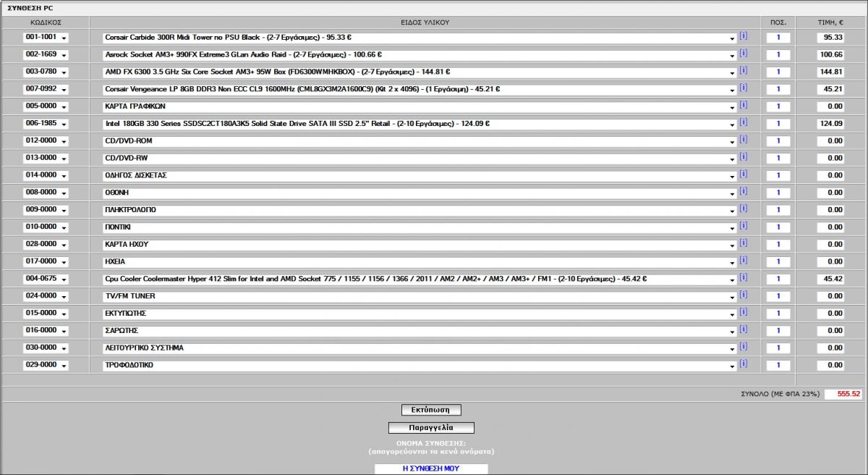The height and width of the screenshot is (475, 868).
Task: View info for ΟΔΗΓΟΣ ΔΙΣΚΕΤΑΣ row
Action: (743, 174)
